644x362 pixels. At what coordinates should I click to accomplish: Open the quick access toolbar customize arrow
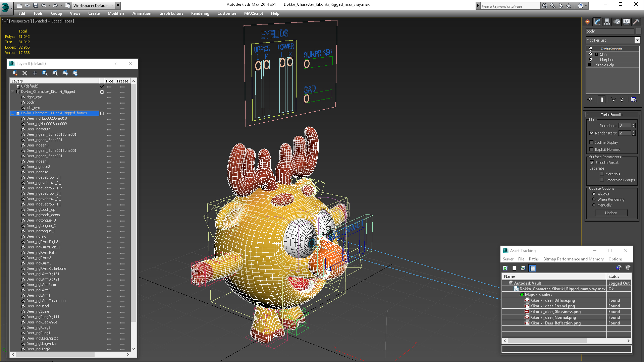(x=118, y=5)
